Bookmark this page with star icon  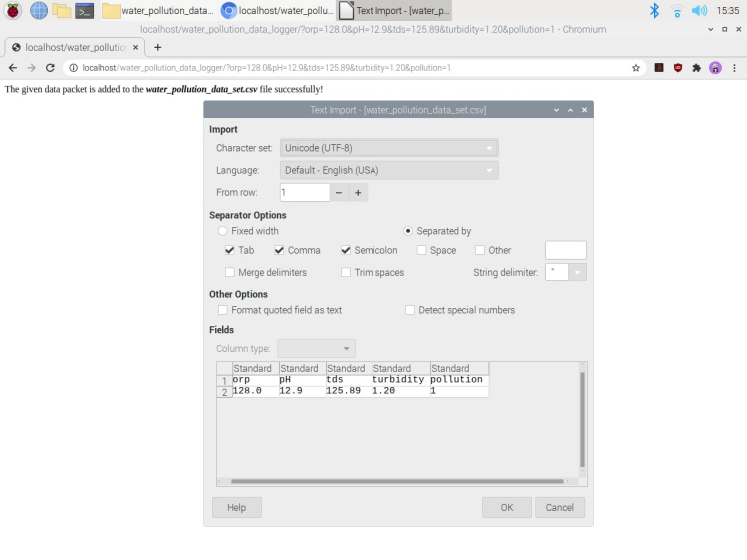coord(636,68)
